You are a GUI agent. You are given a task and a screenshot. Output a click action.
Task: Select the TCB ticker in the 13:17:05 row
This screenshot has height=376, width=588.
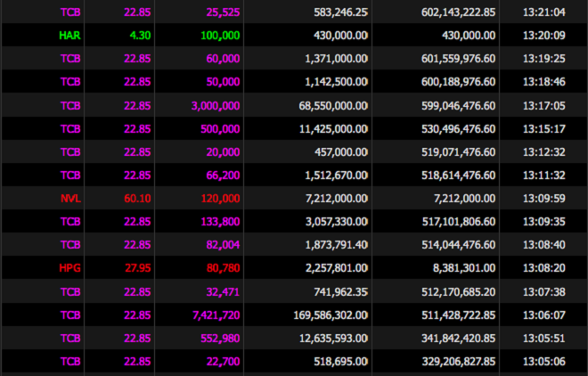pos(70,105)
